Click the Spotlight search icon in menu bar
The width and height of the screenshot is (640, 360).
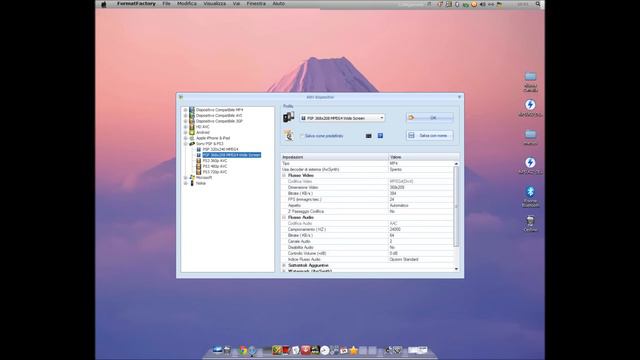point(538,4)
